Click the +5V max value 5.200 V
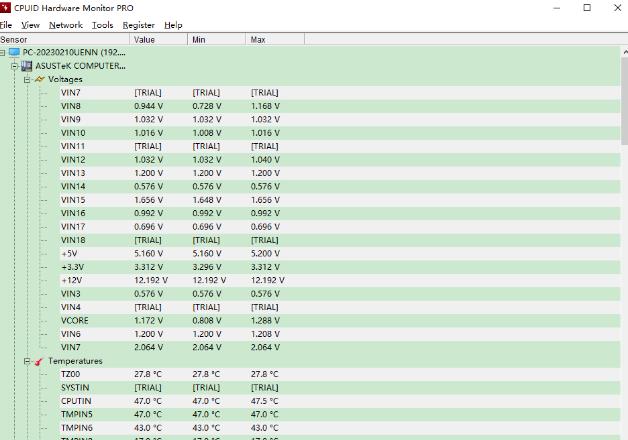Viewport: 628px width, 440px height. click(265, 253)
